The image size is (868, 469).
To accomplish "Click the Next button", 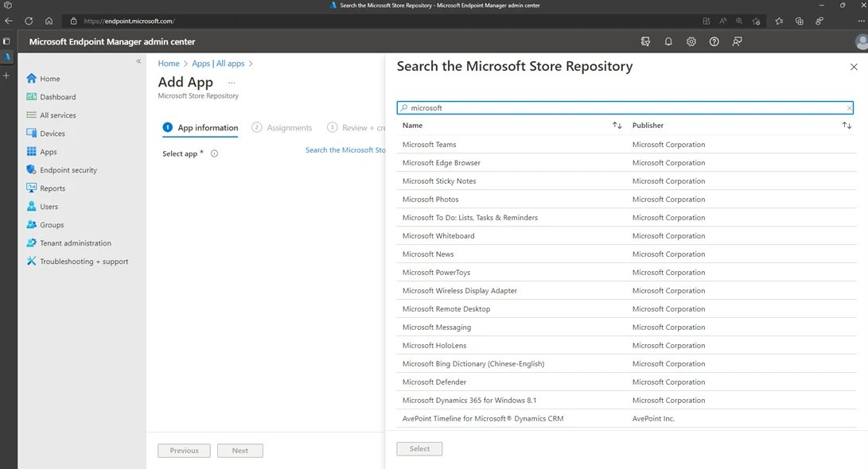I will [x=239, y=450].
